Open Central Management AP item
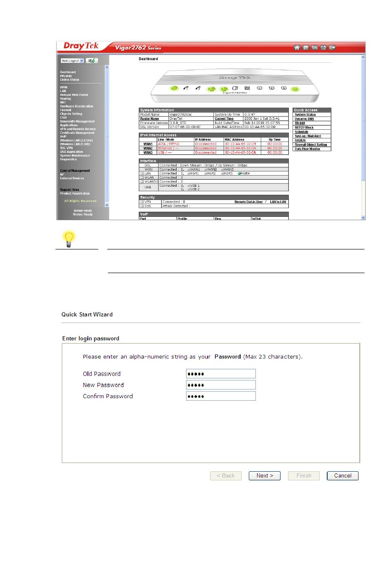The image size is (392, 582). (62, 175)
